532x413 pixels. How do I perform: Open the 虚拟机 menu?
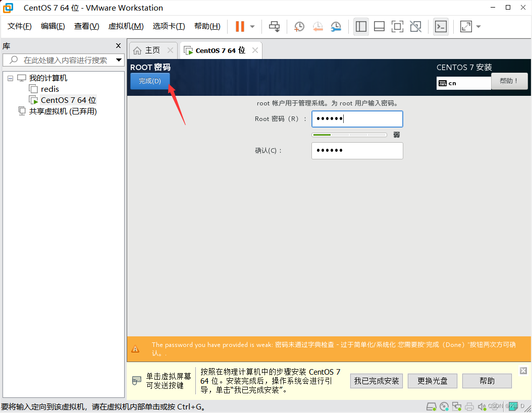125,26
